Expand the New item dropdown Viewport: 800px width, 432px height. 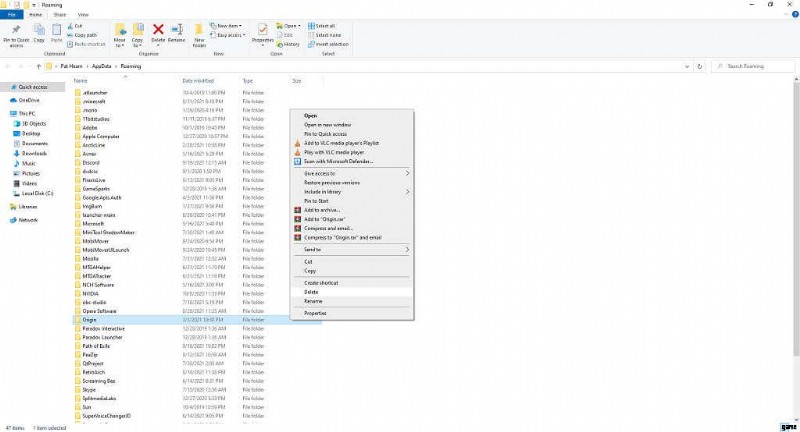226,26
